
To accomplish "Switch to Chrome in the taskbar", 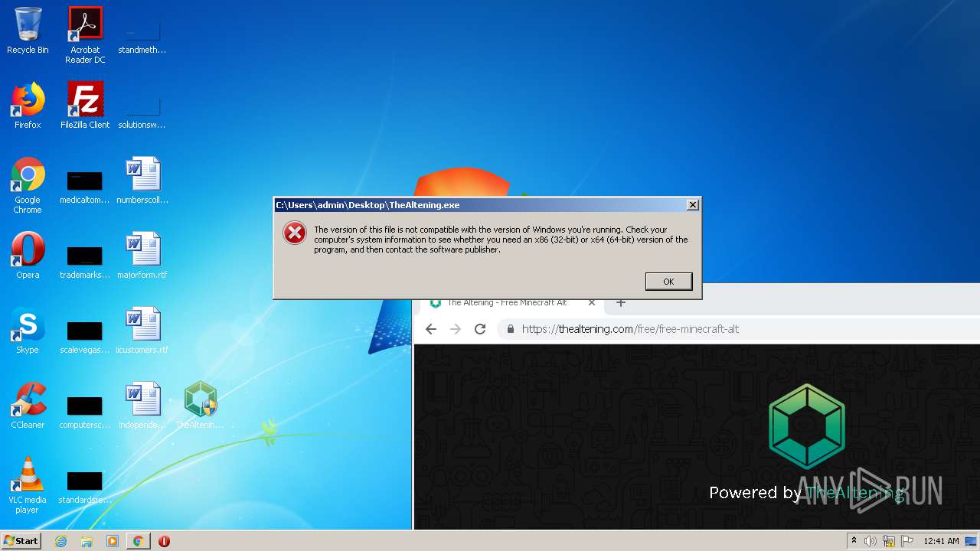I will 138,541.
